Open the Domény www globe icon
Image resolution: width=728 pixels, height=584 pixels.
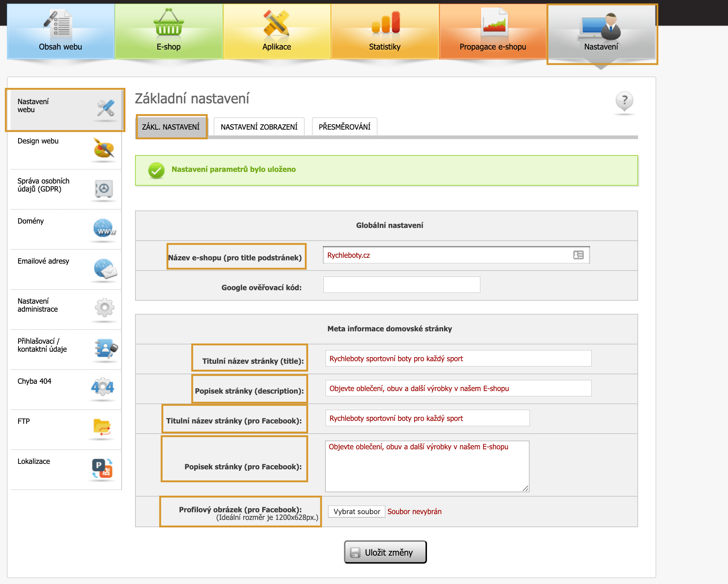pyautogui.click(x=104, y=229)
